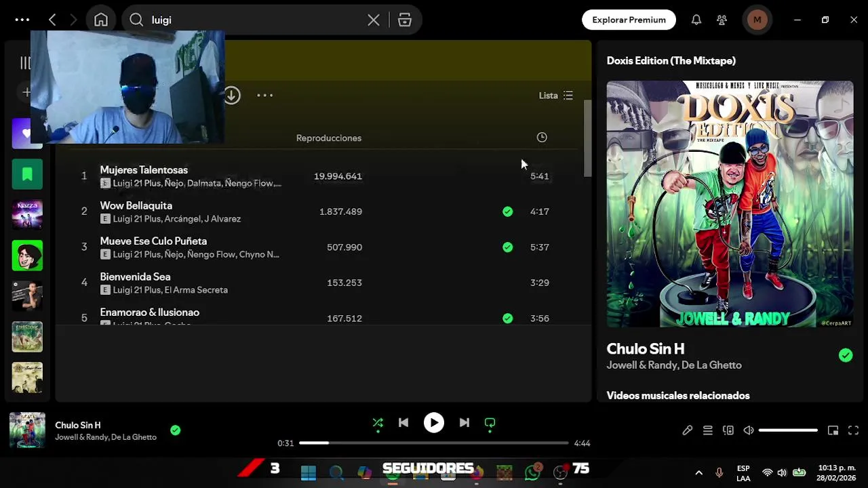Select track Mujeres Talentosas
This screenshot has height=488, width=868.
pos(144,170)
